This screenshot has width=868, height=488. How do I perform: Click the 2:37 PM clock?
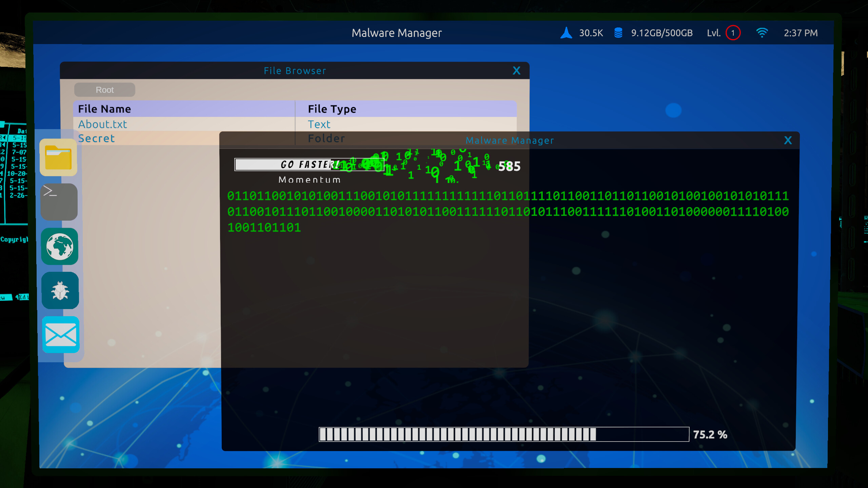(x=801, y=33)
